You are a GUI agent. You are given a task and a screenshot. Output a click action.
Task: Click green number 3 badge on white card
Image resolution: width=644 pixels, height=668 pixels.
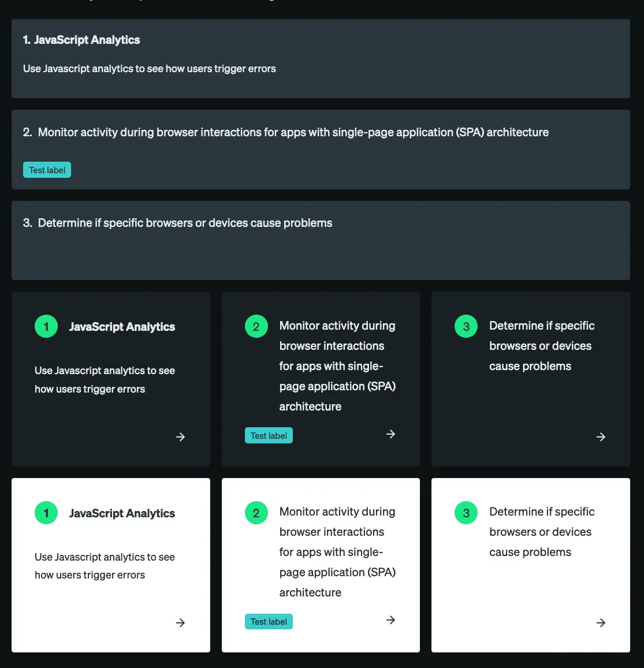click(466, 513)
